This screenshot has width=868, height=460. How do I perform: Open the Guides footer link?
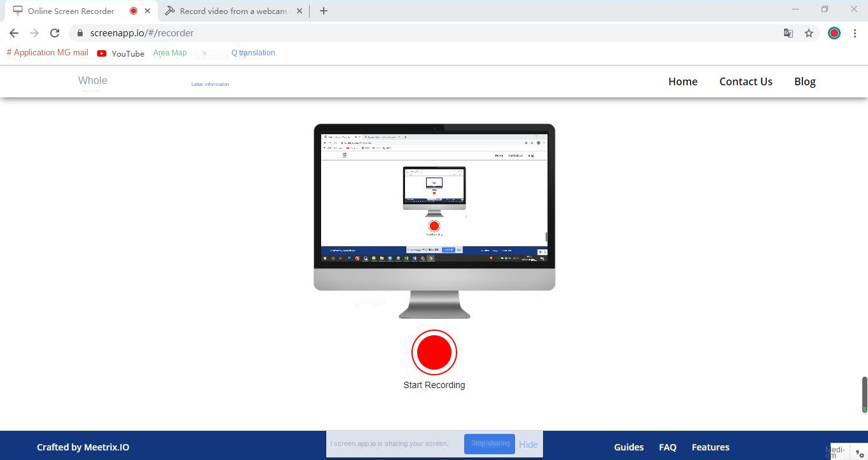(x=628, y=447)
